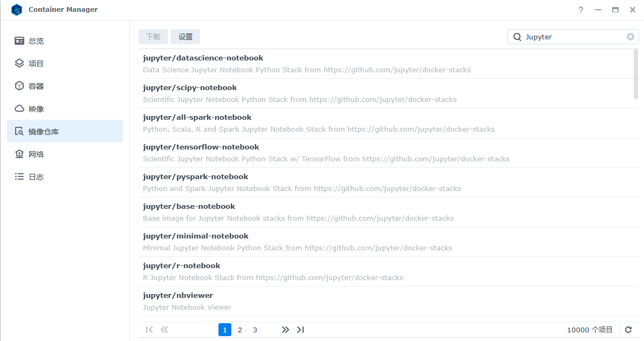Maximize the Container Manager window
Screen dimensions: 644x341
(x=615, y=10)
